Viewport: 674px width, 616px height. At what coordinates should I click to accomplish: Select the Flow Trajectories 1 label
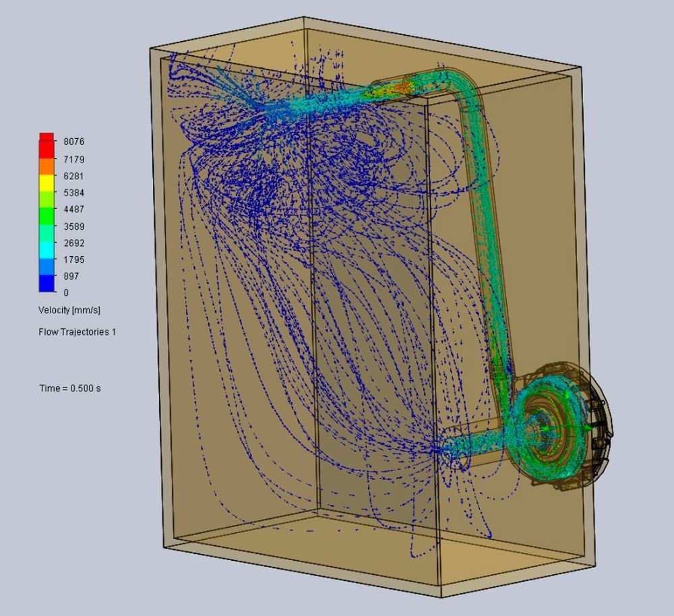click(x=78, y=332)
